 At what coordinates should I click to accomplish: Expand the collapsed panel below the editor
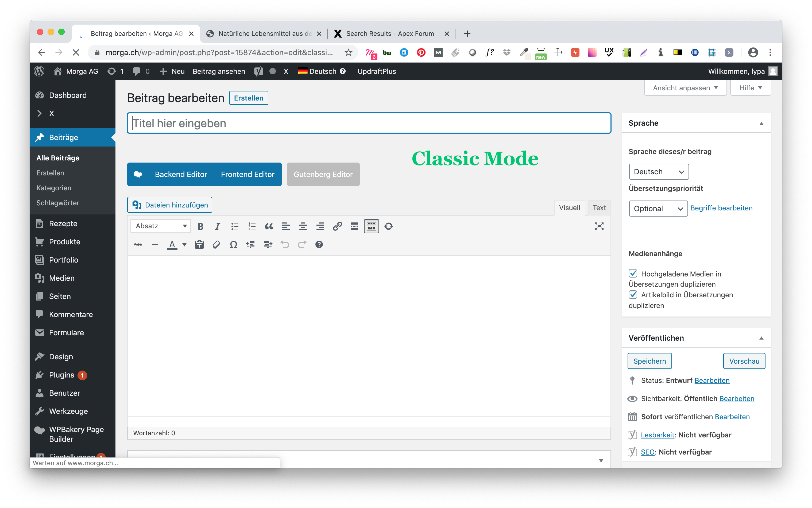pos(601,461)
